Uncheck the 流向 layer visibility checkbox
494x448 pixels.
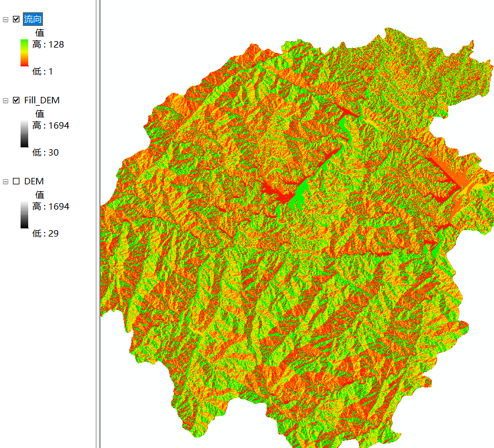click(16, 19)
